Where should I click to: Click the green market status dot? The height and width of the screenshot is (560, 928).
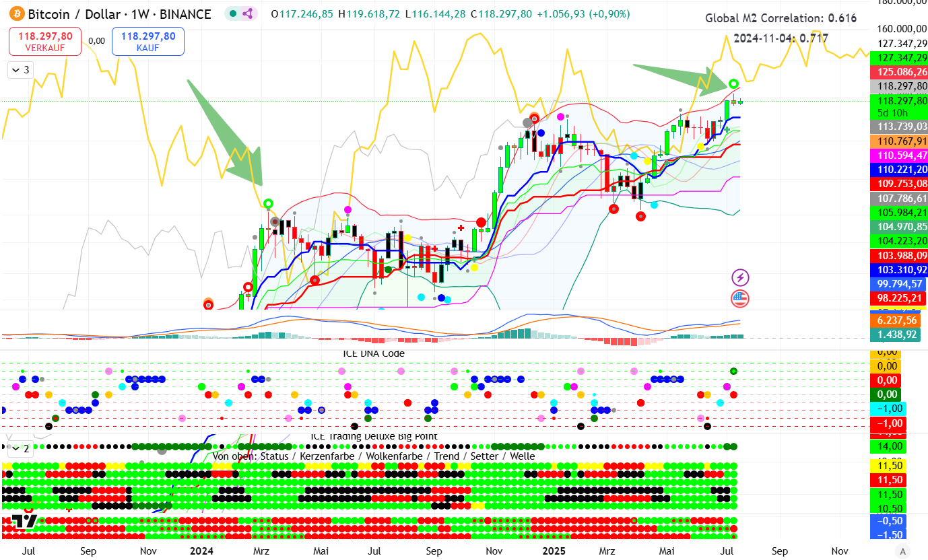tap(232, 13)
